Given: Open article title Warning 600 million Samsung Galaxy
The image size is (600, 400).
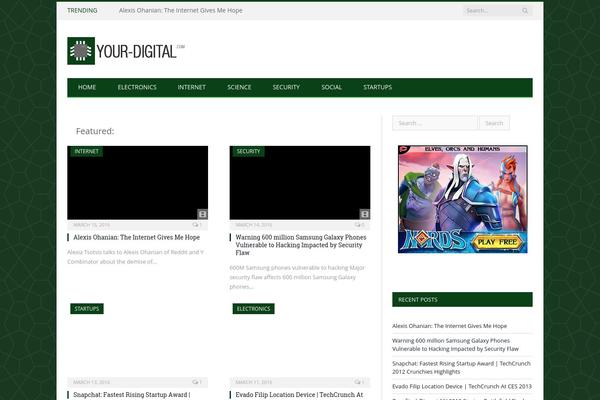Looking at the screenshot, I should pyautogui.click(x=301, y=245).
